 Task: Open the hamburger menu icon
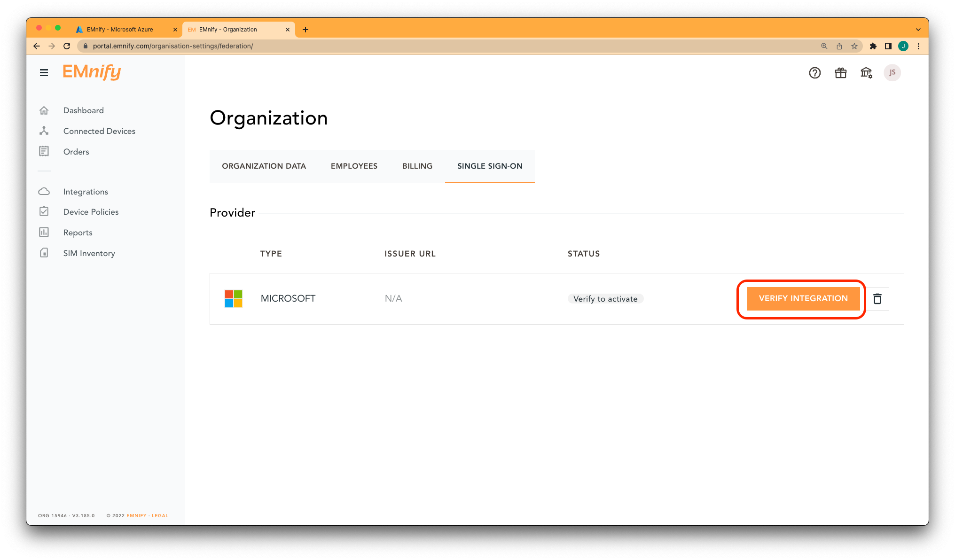coord(43,73)
